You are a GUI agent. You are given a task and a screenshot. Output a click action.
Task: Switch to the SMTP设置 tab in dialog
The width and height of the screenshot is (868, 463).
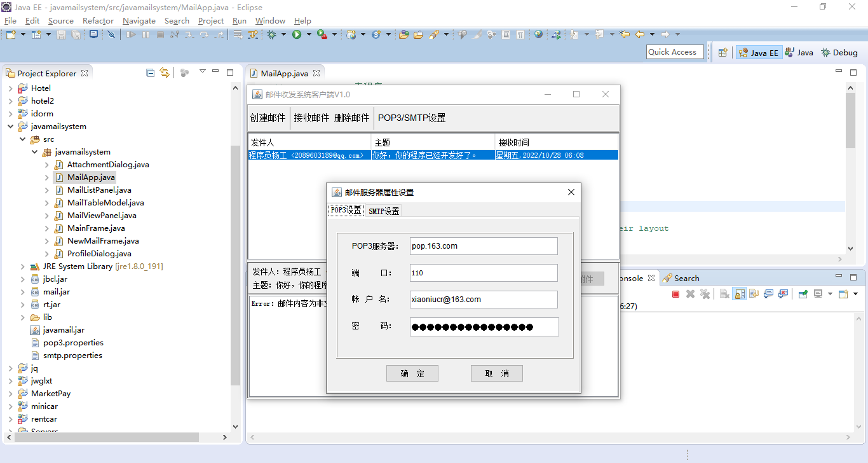pyautogui.click(x=384, y=211)
